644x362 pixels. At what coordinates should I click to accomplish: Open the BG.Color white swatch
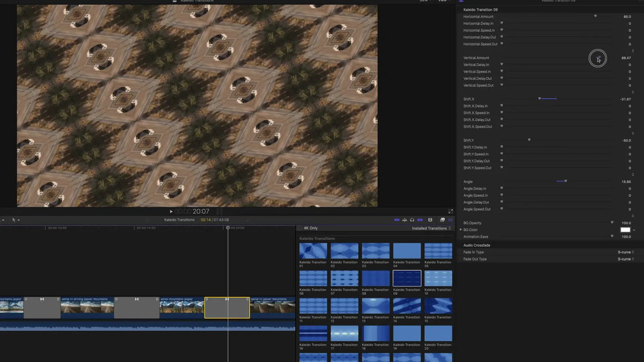625,230
